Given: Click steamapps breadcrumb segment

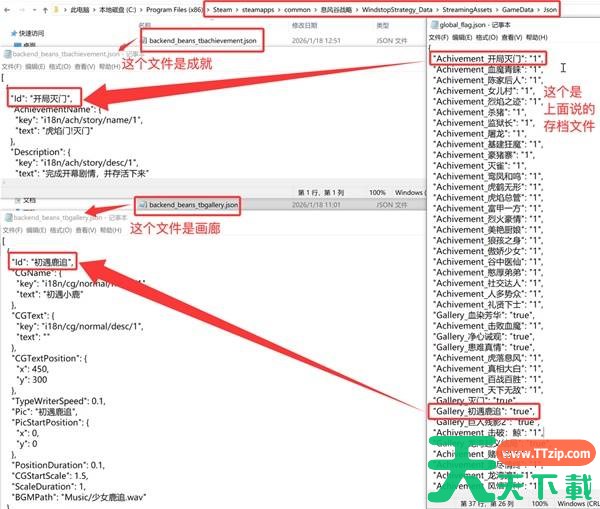Looking at the screenshot, I should pyautogui.click(x=258, y=10).
